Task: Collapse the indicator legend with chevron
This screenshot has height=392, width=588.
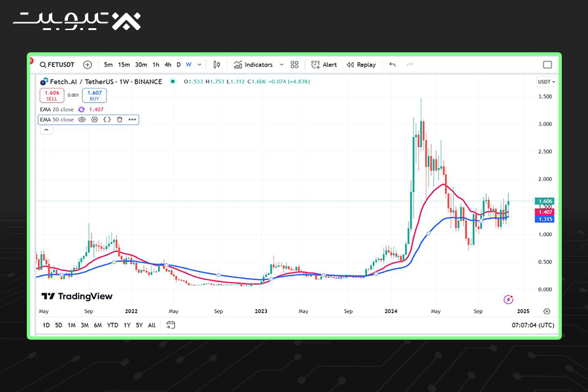Action: pos(46,130)
